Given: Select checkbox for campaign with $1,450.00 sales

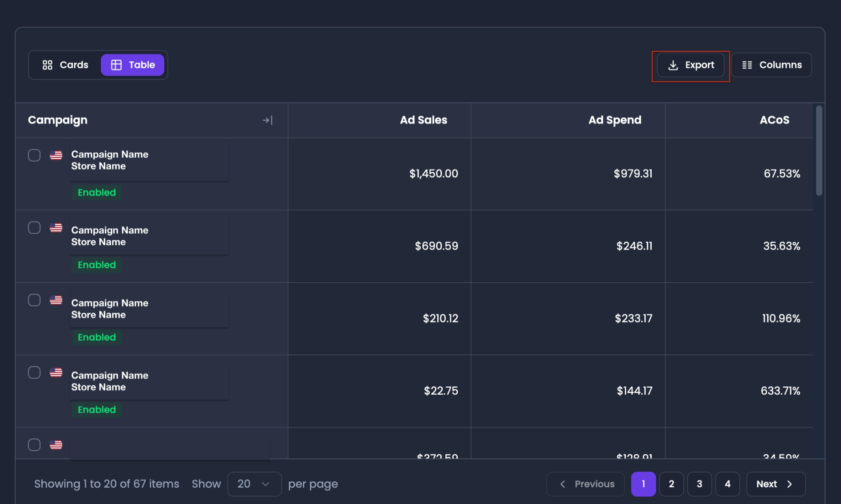Looking at the screenshot, I should click(34, 155).
